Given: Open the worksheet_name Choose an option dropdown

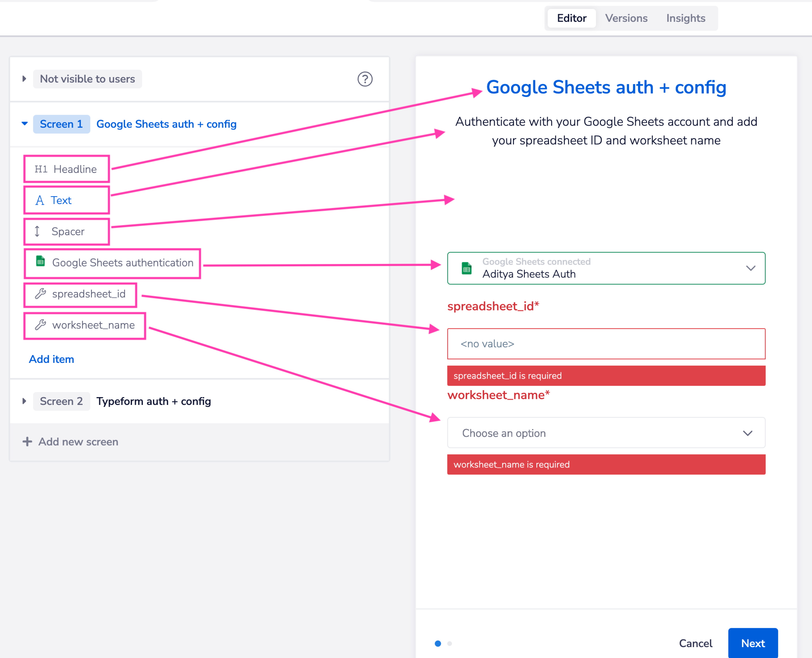Looking at the screenshot, I should click(x=747, y=433).
